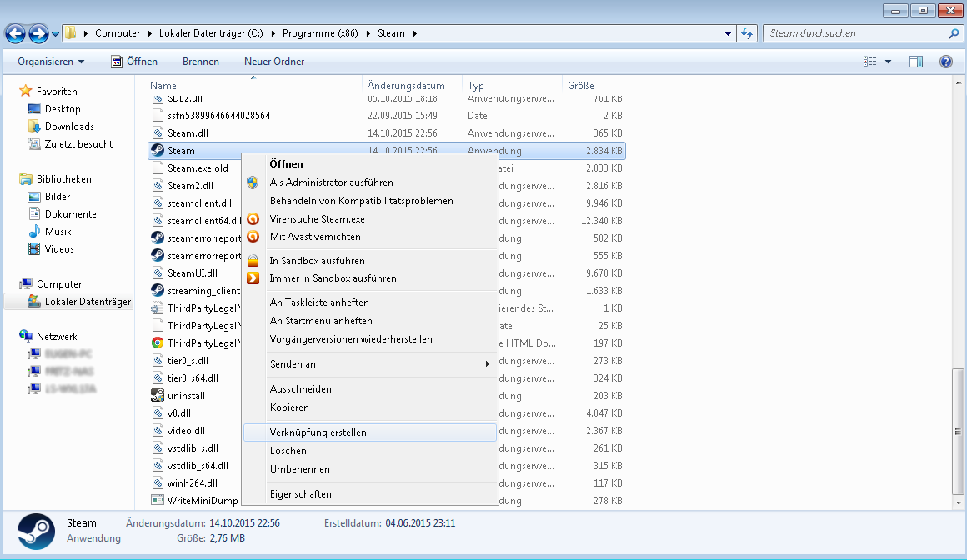This screenshot has height=560, width=967.
Task: Choose Löschen in the context menu
Action: pos(370,451)
